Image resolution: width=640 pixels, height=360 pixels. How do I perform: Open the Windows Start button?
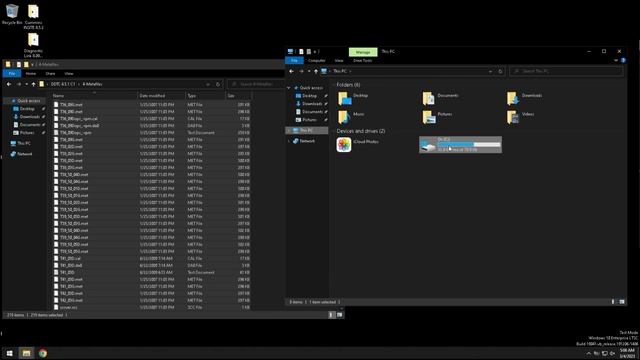click(x=9, y=353)
